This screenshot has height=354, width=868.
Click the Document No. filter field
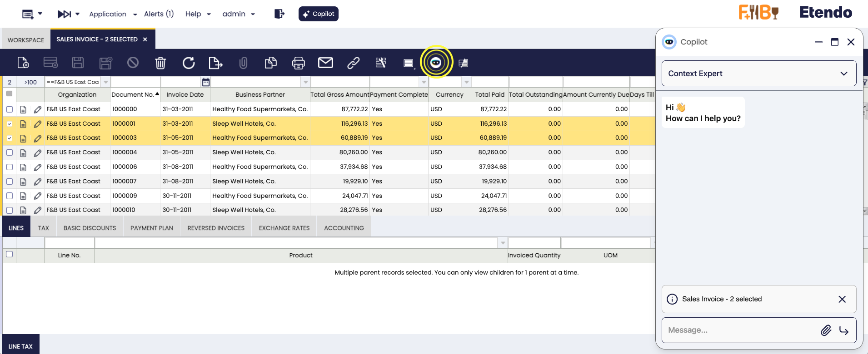(x=135, y=82)
